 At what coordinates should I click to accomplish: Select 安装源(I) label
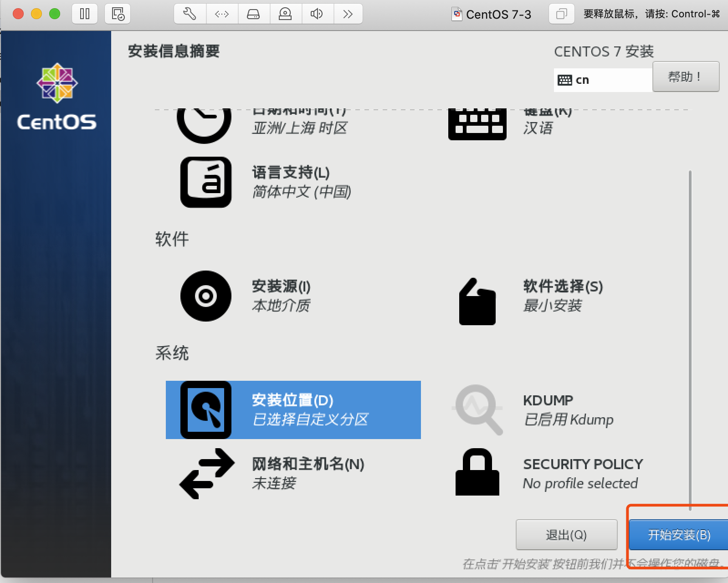tap(281, 286)
